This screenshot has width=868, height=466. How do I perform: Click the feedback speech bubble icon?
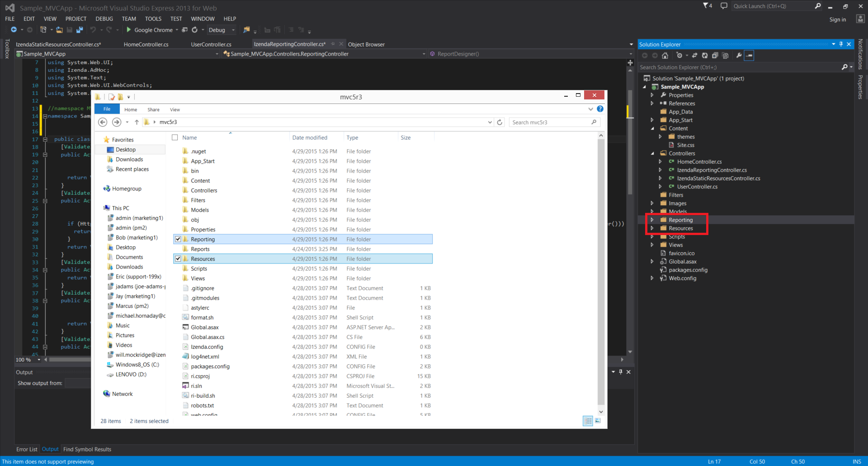click(724, 6)
